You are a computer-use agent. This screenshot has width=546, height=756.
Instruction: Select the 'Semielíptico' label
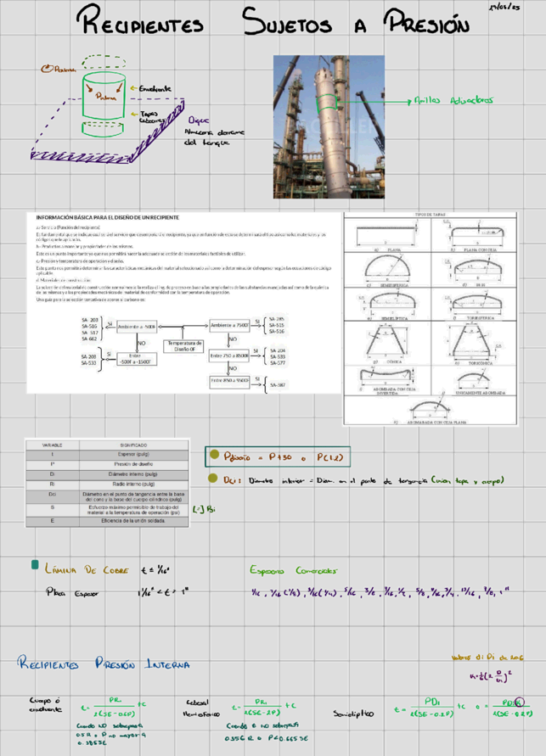(x=353, y=714)
